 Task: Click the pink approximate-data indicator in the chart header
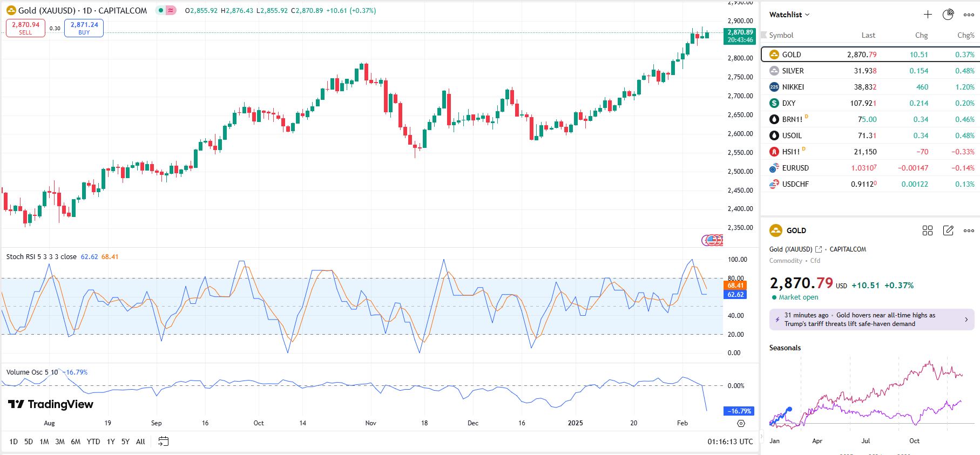coord(171,10)
